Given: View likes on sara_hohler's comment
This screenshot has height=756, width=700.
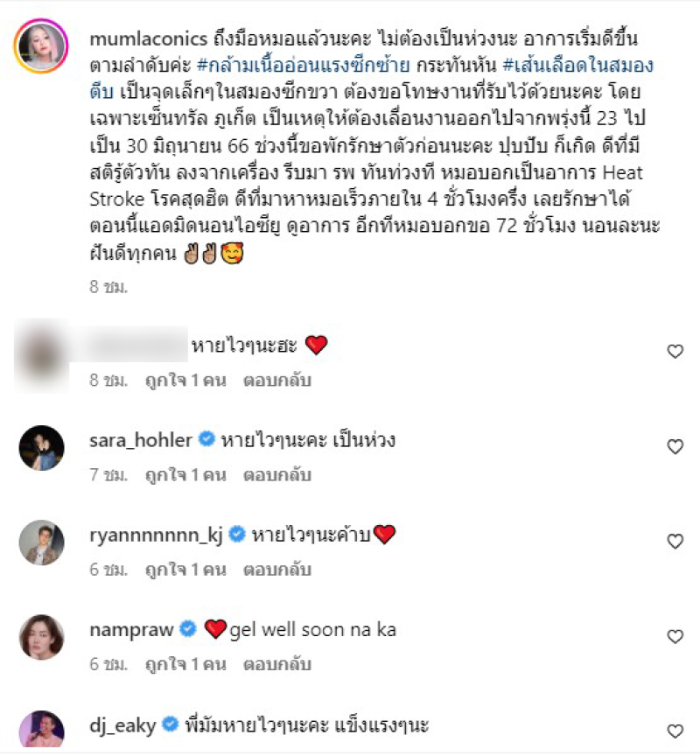Looking at the screenshot, I should point(185,475).
